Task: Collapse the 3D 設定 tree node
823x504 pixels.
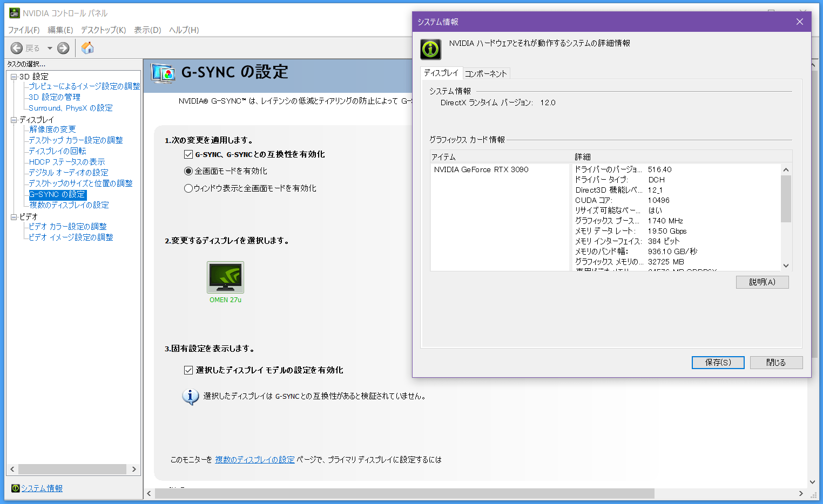Action: click(x=14, y=77)
